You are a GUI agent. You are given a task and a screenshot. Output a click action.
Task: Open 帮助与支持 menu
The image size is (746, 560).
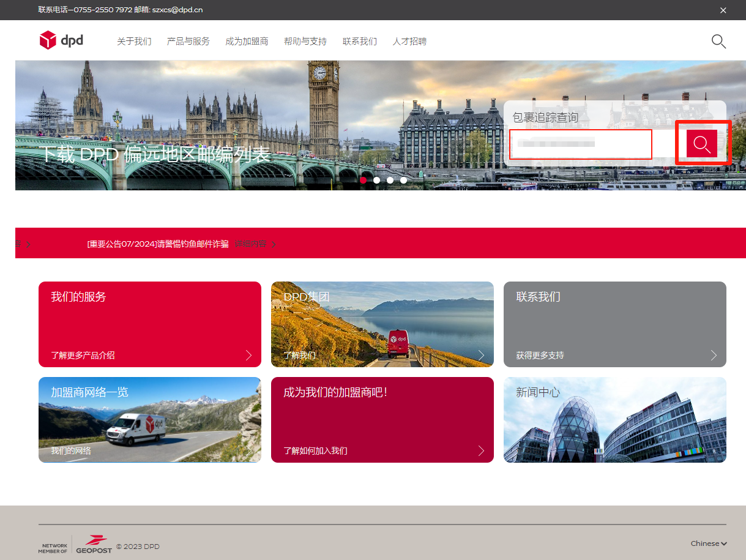pyautogui.click(x=305, y=42)
